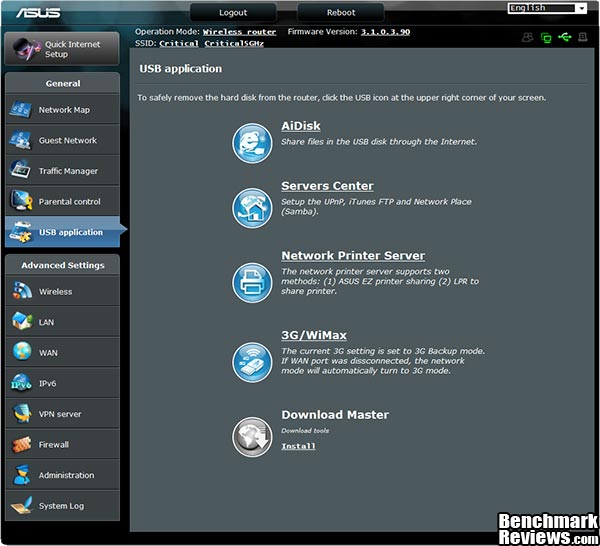Click firmware version 3.1.0.3.90 link
Screen dimensions: 600x546
tap(385, 32)
